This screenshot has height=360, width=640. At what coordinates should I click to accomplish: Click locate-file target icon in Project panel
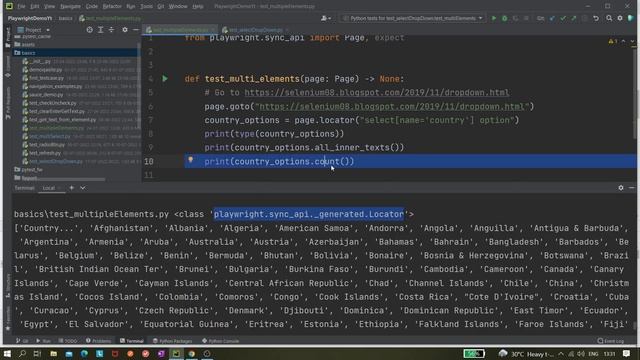pyautogui.click(x=89, y=30)
